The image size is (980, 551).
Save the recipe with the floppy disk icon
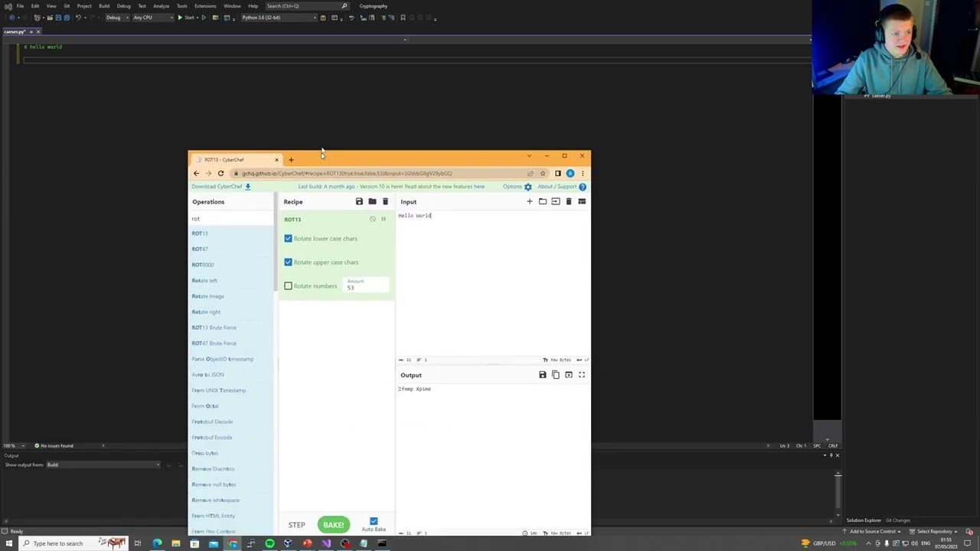pos(359,202)
